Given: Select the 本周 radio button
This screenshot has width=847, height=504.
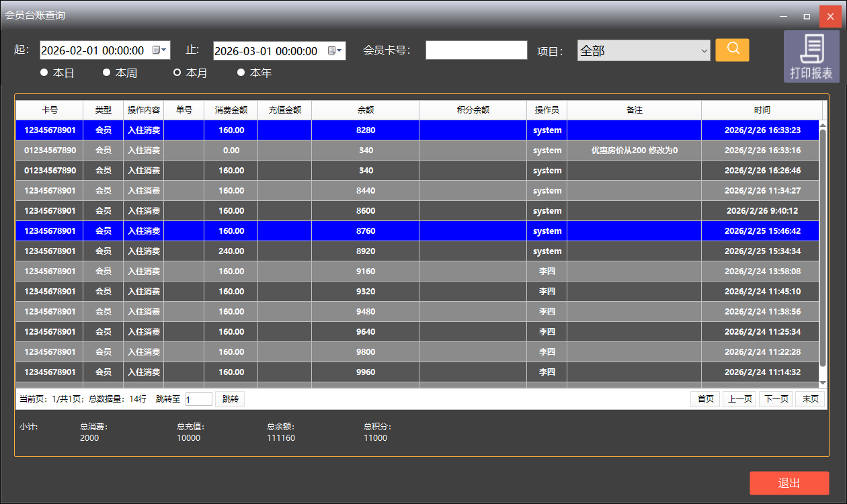Looking at the screenshot, I should [x=107, y=73].
